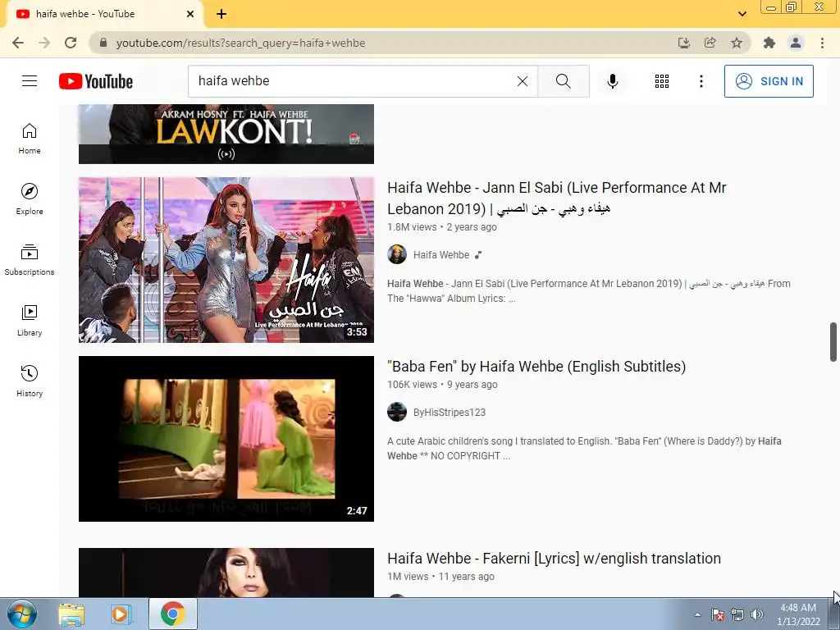Open the Jann El Sabi video title
The image size is (840, 630).
coord(557,198)
